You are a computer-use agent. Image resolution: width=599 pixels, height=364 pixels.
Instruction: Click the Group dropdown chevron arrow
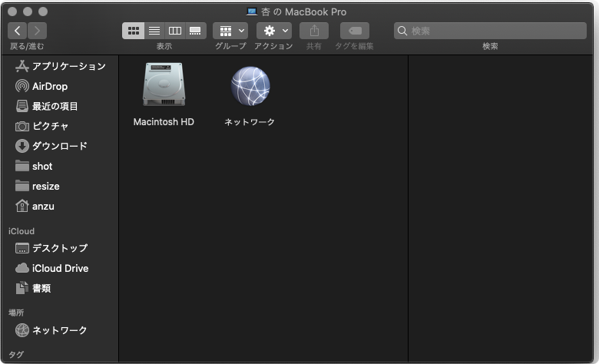[241, 31]
